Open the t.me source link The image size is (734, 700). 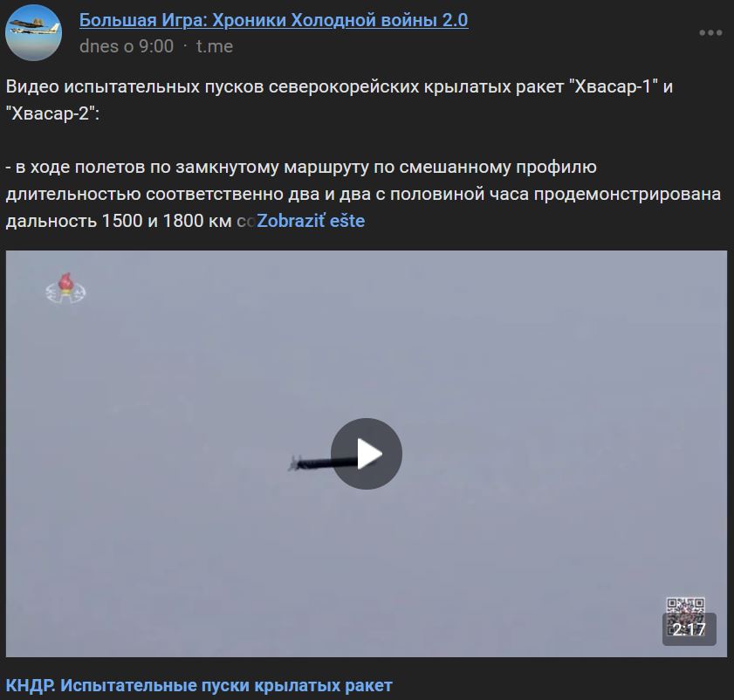tap(215, 46)
